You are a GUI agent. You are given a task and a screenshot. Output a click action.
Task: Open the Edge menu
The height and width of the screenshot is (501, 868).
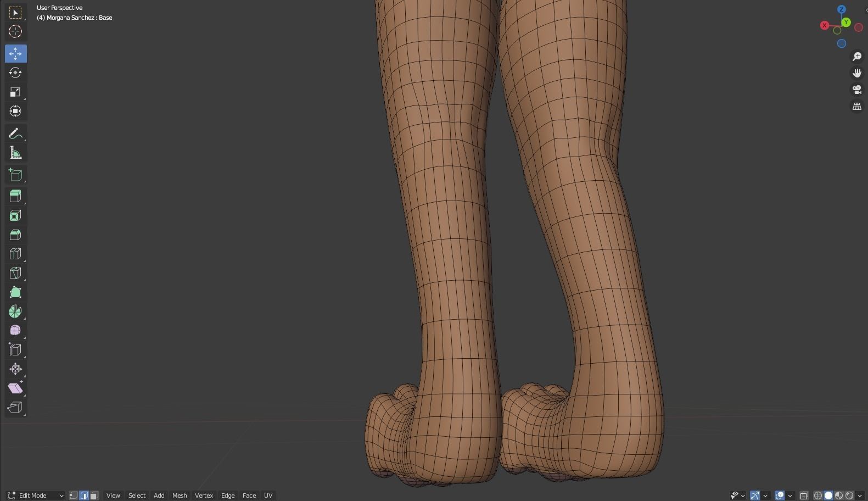click(x=228, y=496)
